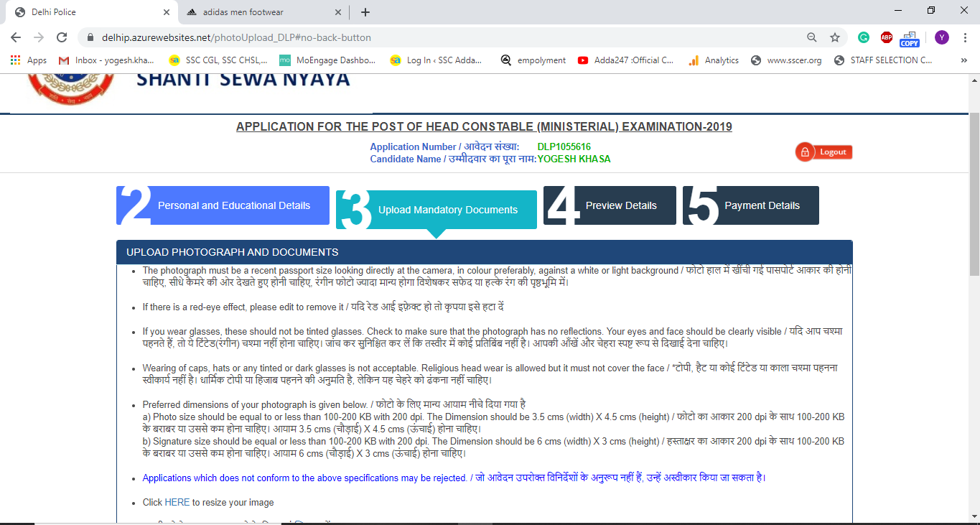980x525 pixels.
Task: Open the Log In SSC Adda bookmark
Action: (x=437, y=60)
